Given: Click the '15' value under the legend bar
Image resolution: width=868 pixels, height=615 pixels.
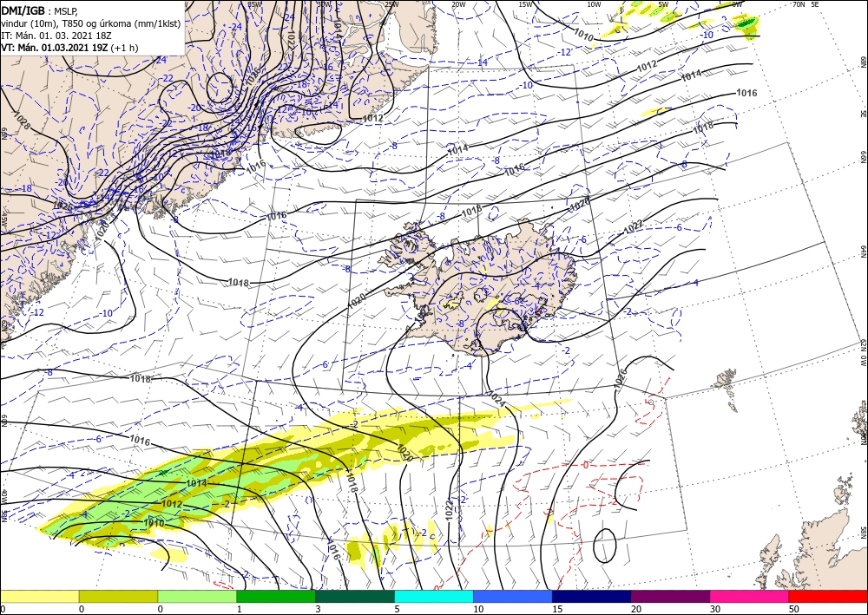Looking at the screenshot, I should [x=557, y=609].
